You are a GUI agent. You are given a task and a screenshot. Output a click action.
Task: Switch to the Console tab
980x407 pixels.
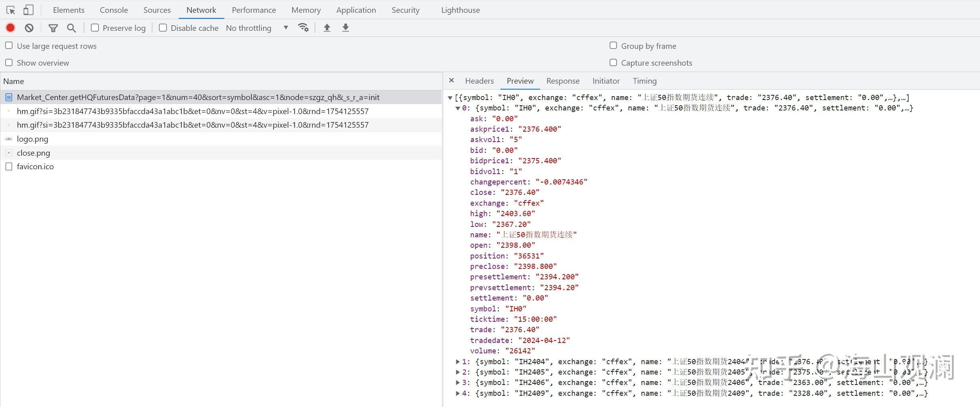tap(114, 10)
